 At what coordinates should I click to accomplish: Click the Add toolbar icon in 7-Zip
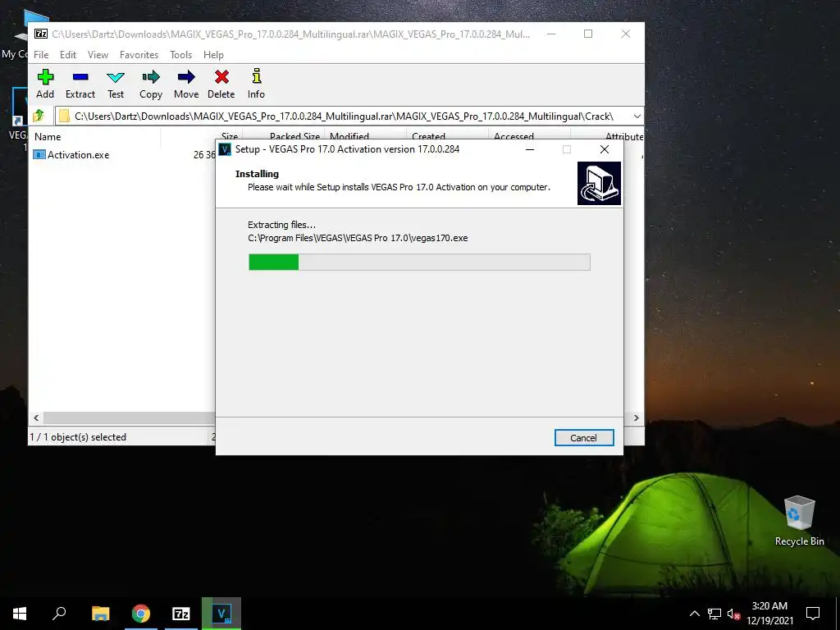[45, 84]
